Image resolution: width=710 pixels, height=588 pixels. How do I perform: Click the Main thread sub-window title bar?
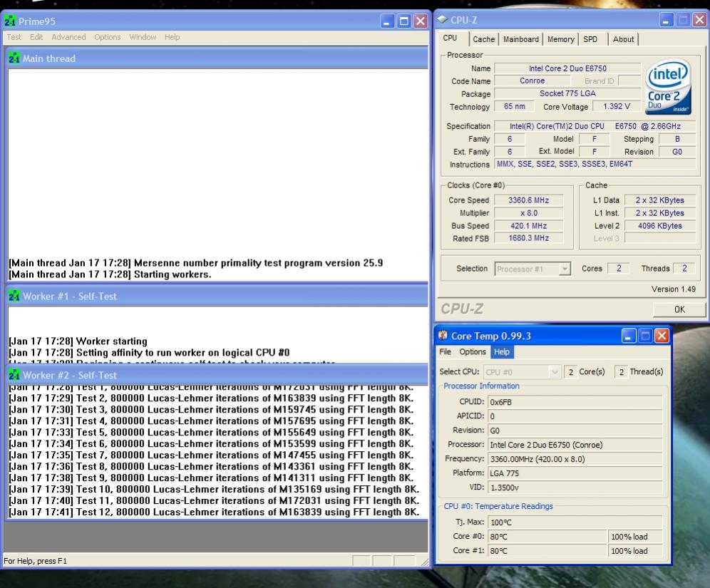(217, 58)
